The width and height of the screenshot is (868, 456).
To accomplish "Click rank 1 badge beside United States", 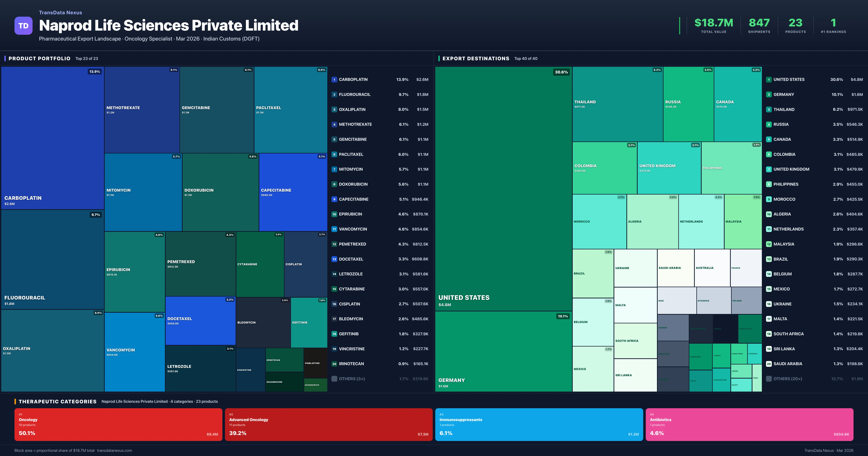I will 769,80.
